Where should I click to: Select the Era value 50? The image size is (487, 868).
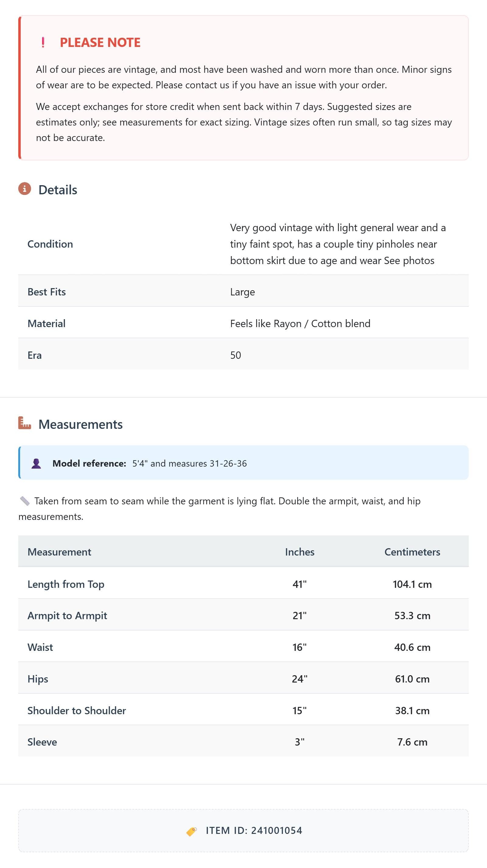tap(236, 355)
